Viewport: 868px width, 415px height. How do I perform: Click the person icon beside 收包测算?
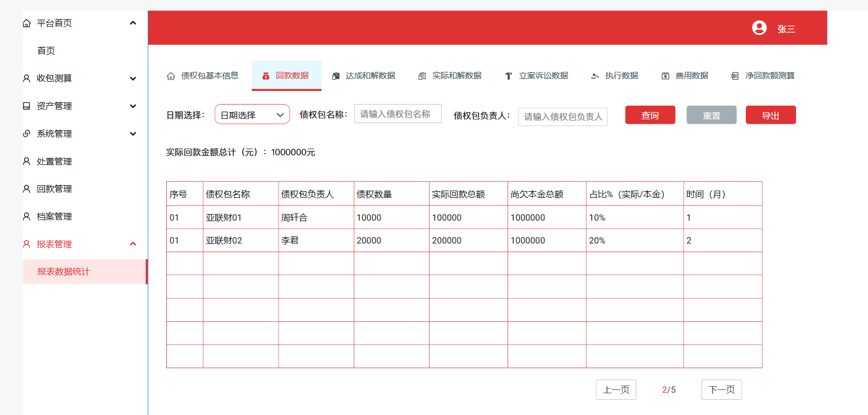(26, 78)
